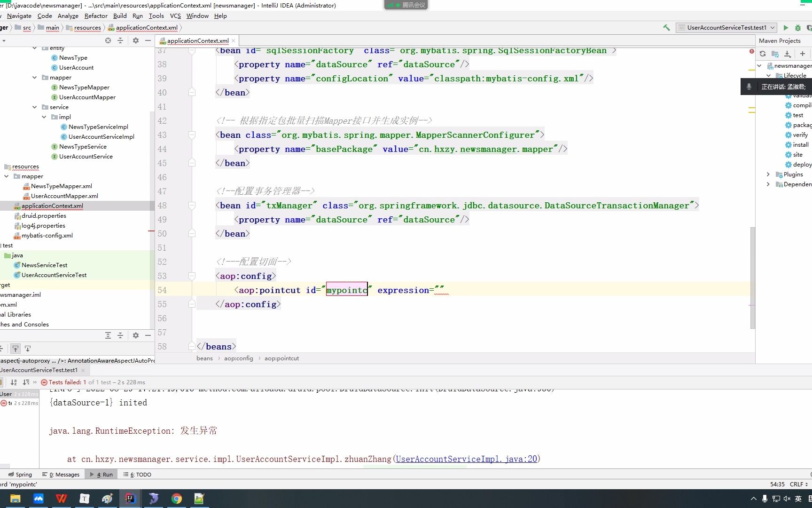Open IntelliJ IDEA from Windows taskbar
This screenshot has width=812, height=508.
click(x=130, y=499)
